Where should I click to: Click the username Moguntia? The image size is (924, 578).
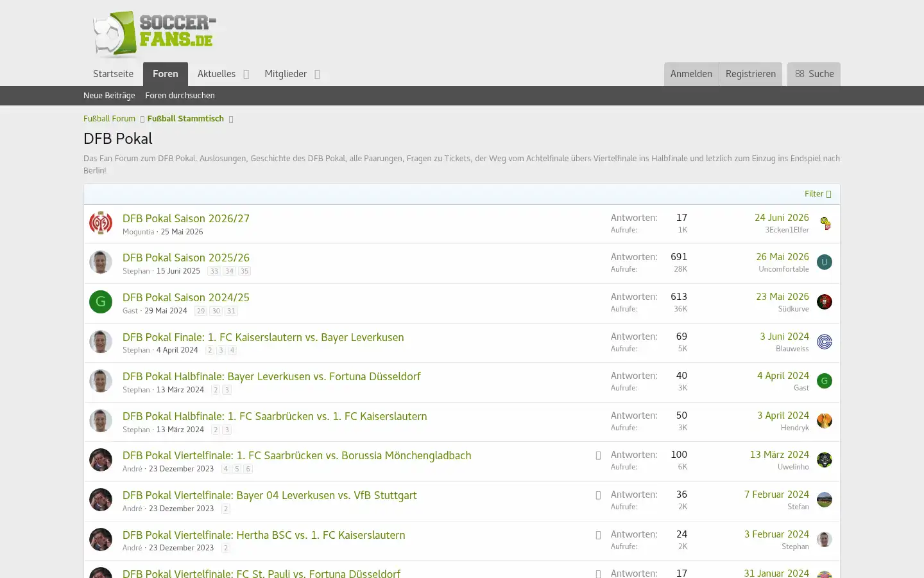[139, 232]
